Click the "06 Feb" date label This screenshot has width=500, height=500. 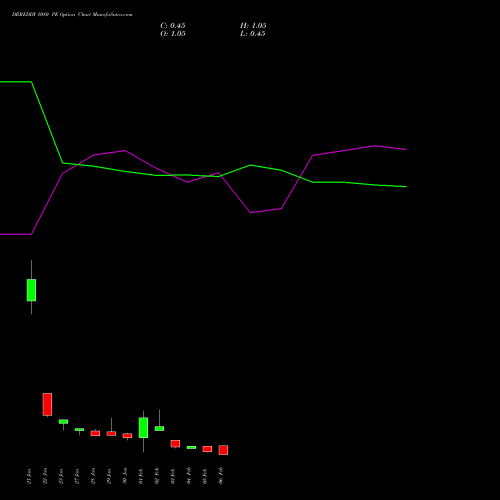[x=221, y=476]
